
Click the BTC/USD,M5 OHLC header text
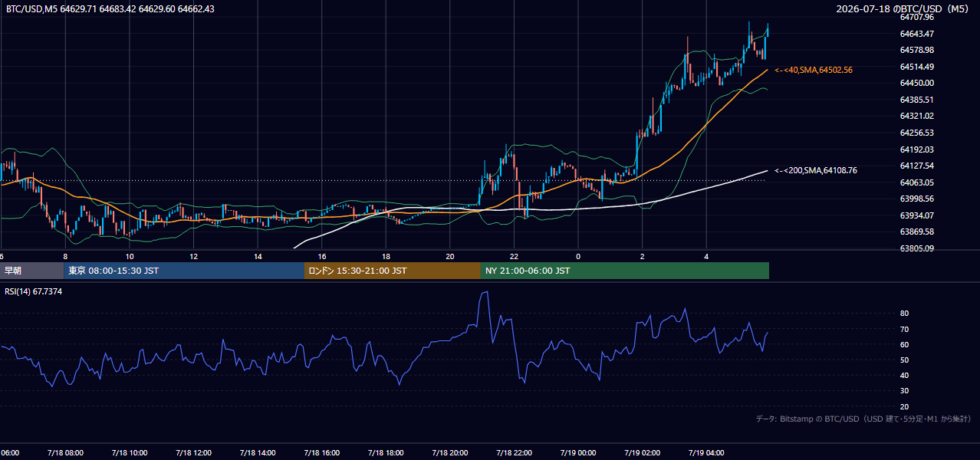pos(110,8)
